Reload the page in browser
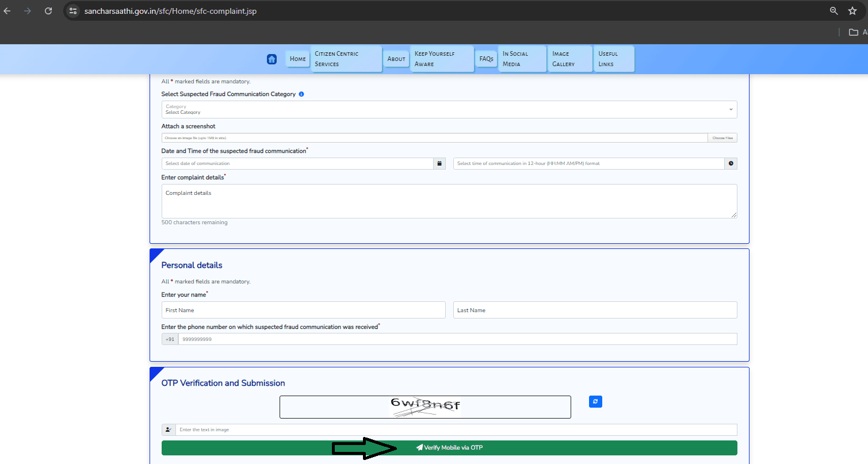Image resolution: width=868 pixels, height=464 pixels. click(48, 11)
